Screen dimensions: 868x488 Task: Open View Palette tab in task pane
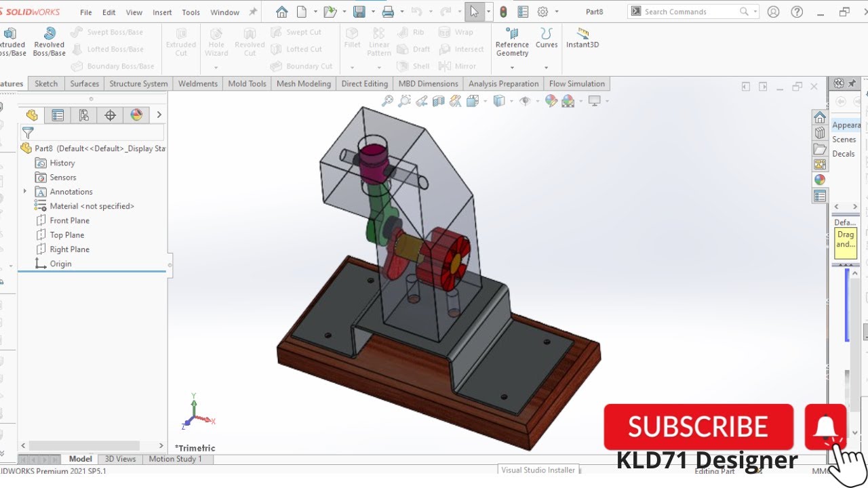(820, 164)
